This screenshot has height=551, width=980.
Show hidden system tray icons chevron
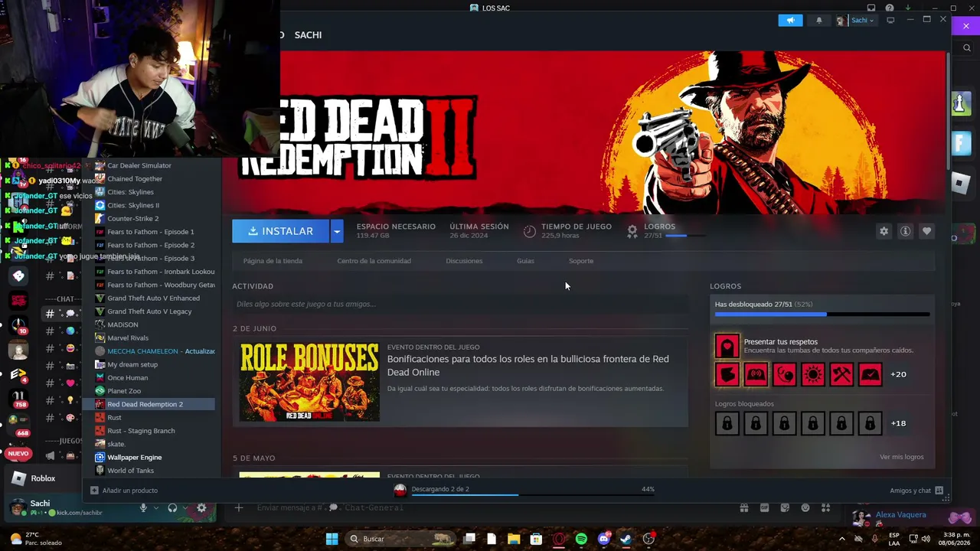[842, 539]
